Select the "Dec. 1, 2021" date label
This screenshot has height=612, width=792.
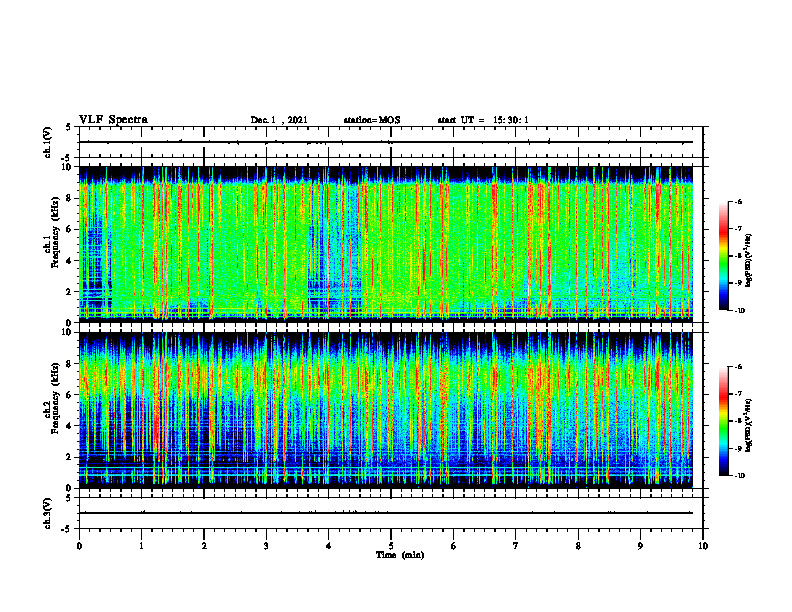(x=279, y=120)
